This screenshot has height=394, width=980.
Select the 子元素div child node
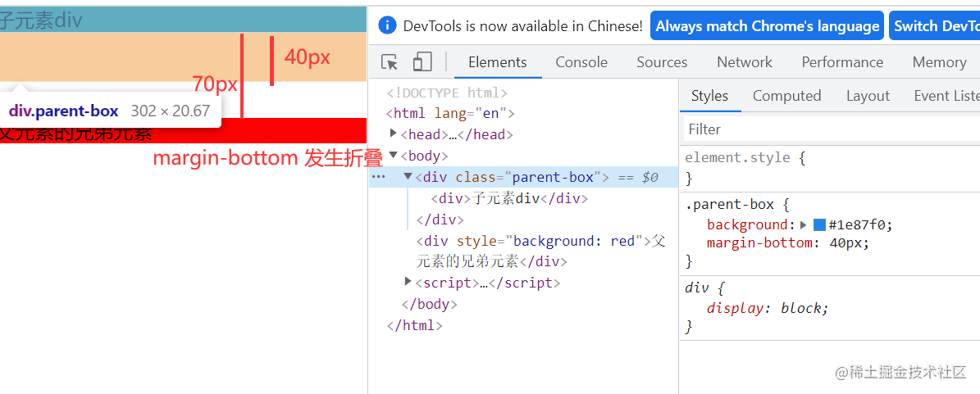(x=509, y=198)
